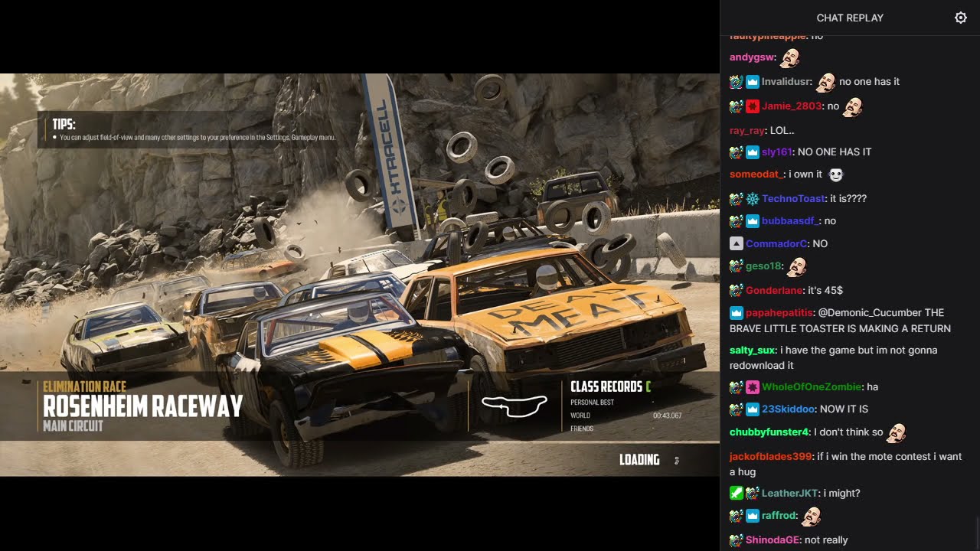Screen dimensions: 980x551
Task: Click the emote in chubbyfunster4's message
Action: (x=897, y=432)
